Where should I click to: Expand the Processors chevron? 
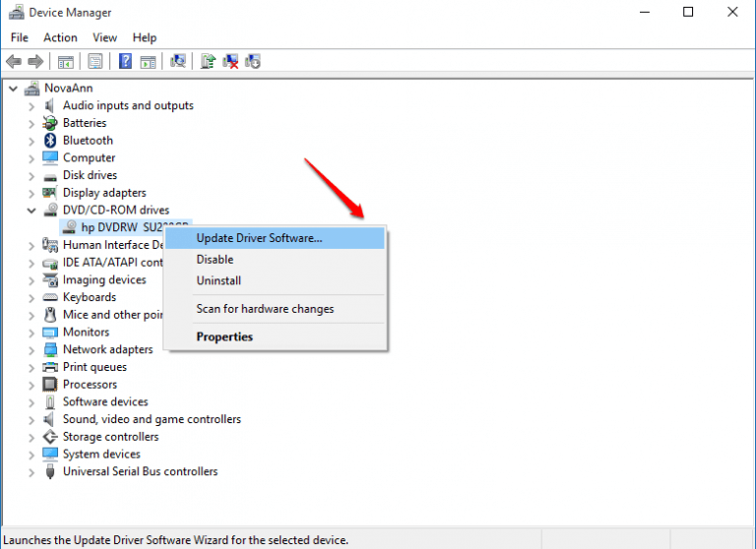(31, 385)
